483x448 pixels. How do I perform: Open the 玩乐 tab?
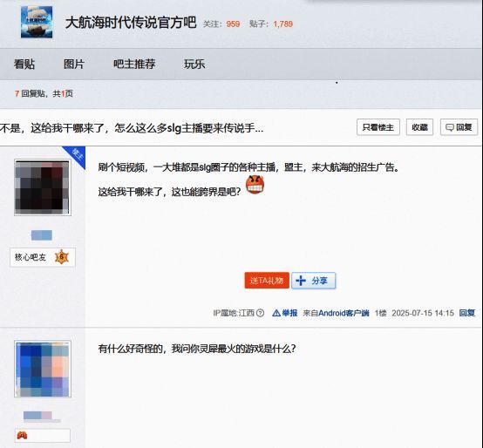(194, 64)
